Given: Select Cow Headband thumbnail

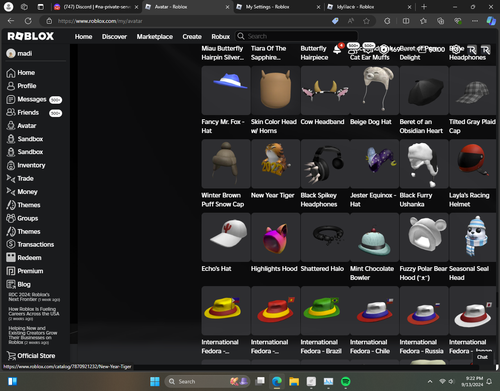Looking at the screenshot, I should (325, 90).
